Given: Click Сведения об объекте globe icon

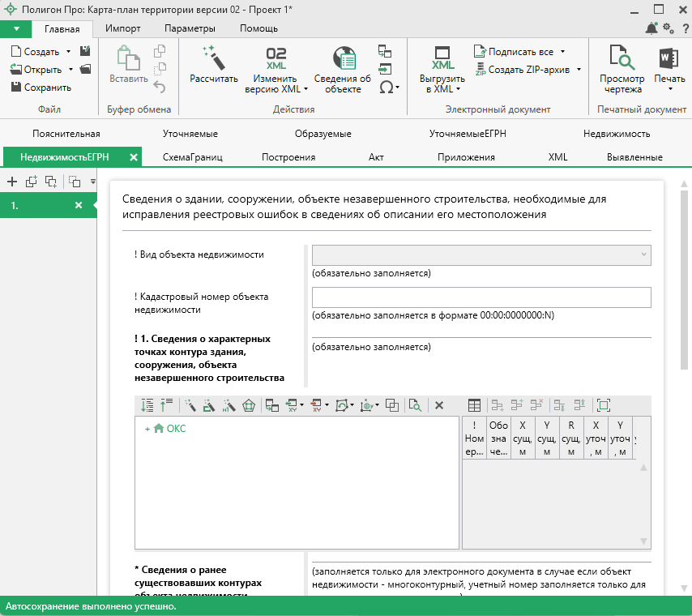Looking at the screenshot, I should tap(343, 58).
